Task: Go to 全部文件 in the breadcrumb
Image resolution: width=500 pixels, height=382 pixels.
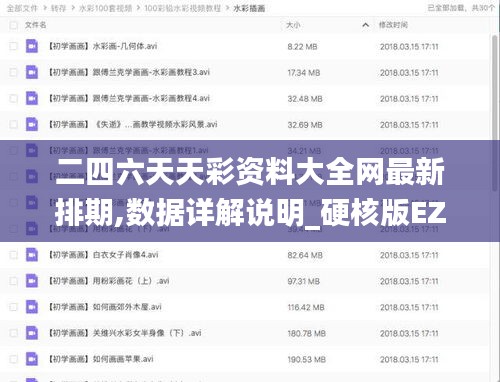Action: [22, 8]
